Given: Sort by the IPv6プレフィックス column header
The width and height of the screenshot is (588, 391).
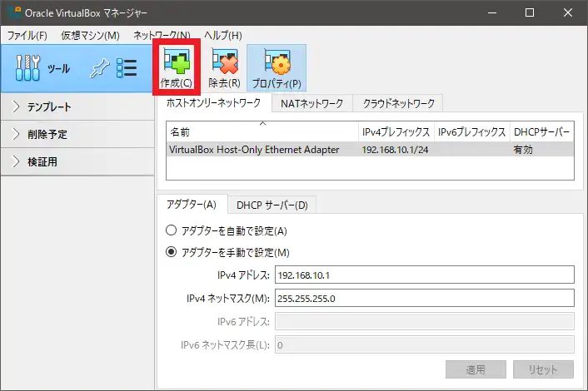Looking at the screenshot, I should (471, 131).
